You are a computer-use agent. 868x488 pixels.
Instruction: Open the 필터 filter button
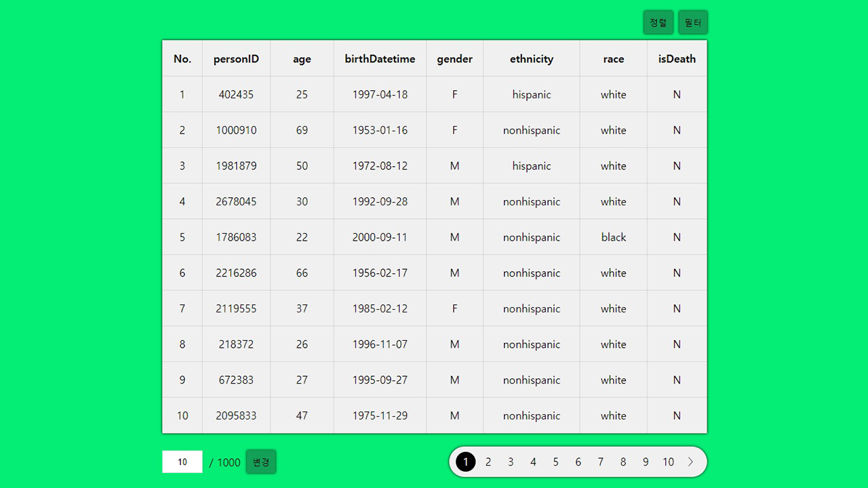(692, 22)
